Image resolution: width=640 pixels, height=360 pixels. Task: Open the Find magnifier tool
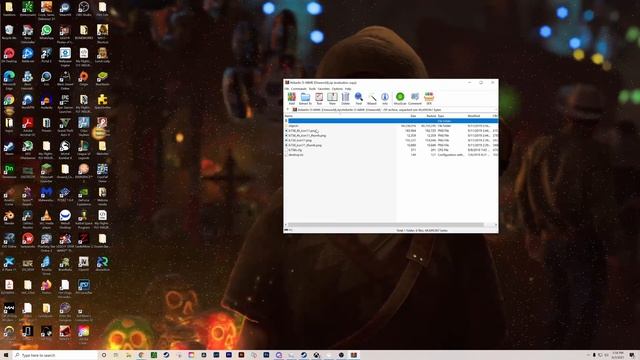click(x=358, y=98)
